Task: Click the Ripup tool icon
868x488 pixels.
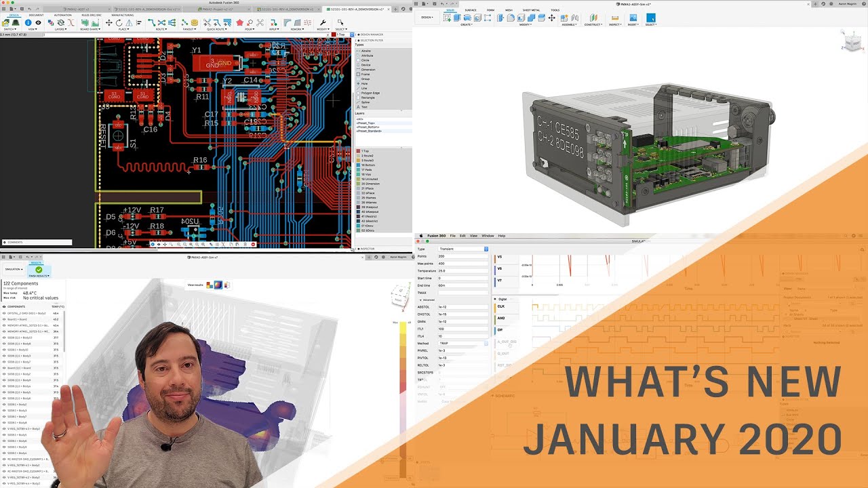Action: [273, 23]
